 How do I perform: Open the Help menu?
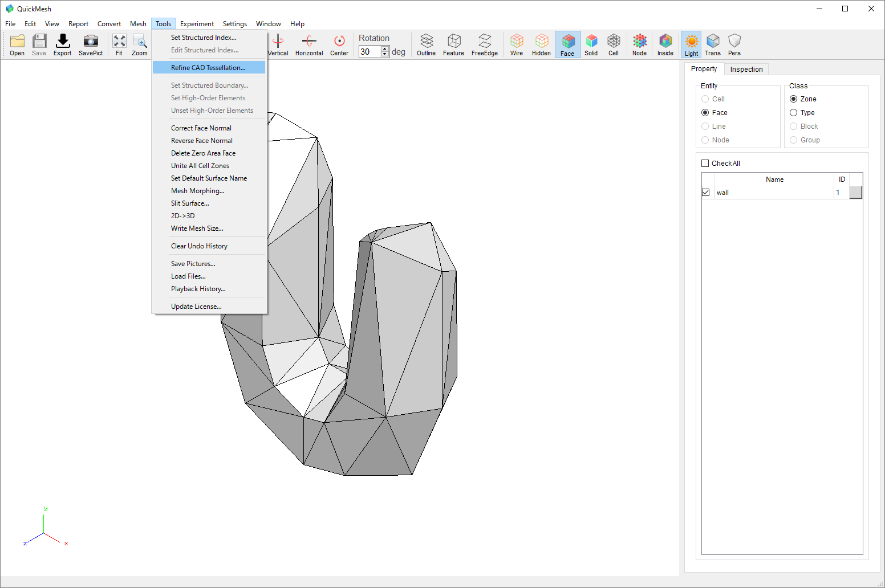(x=297, y=24)
